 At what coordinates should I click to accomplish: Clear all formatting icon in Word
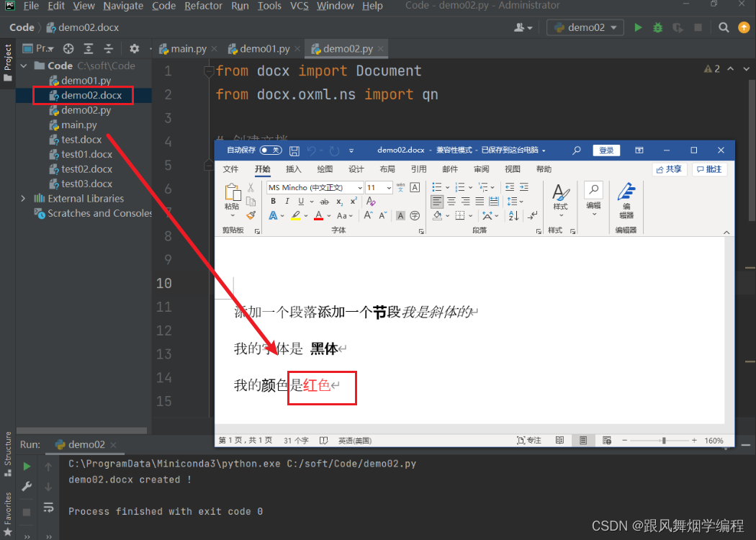370,201
